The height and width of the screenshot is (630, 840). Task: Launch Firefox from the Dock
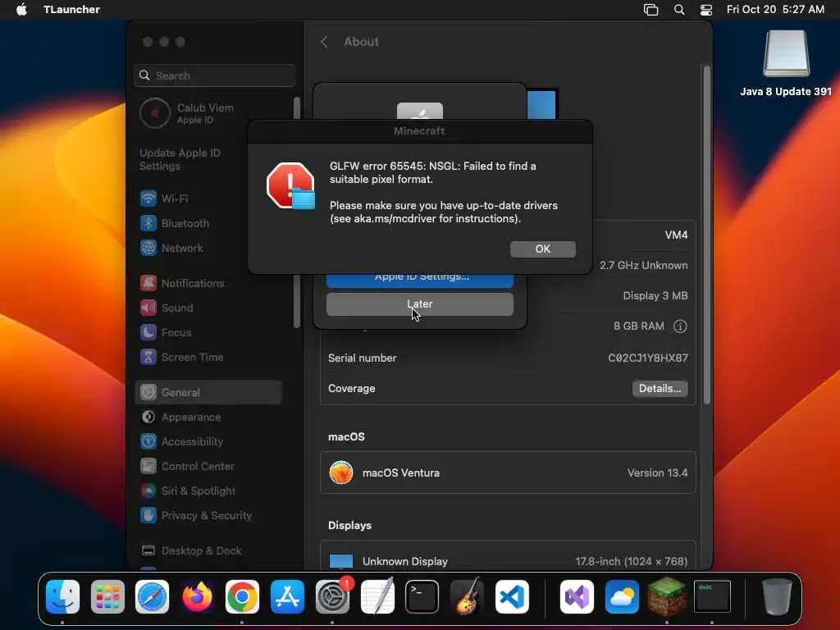coord(197,596)
